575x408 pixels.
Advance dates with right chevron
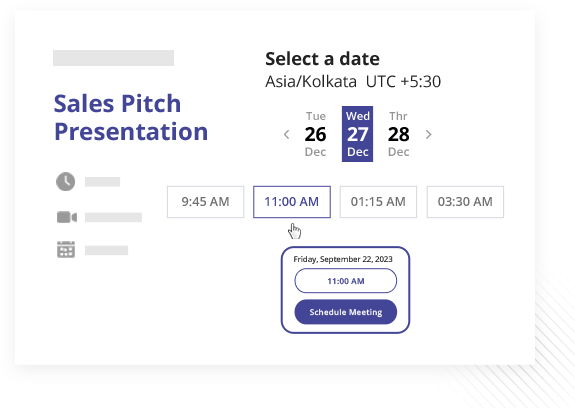click(x=428, y=135)
